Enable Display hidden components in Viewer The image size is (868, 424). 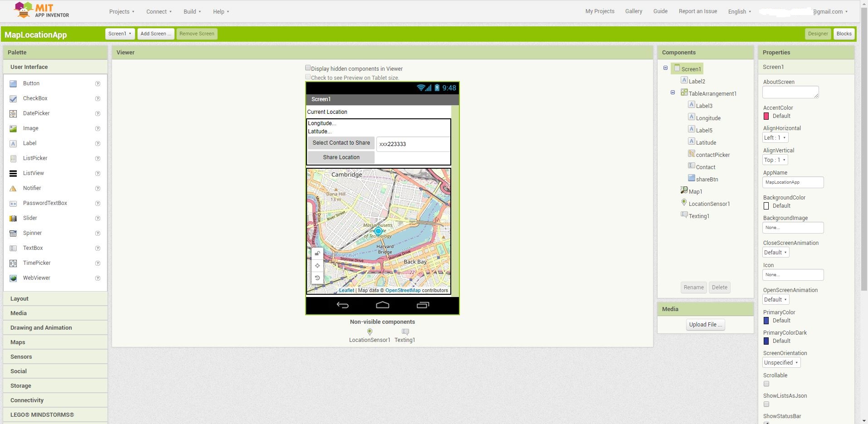pos(308,68)
